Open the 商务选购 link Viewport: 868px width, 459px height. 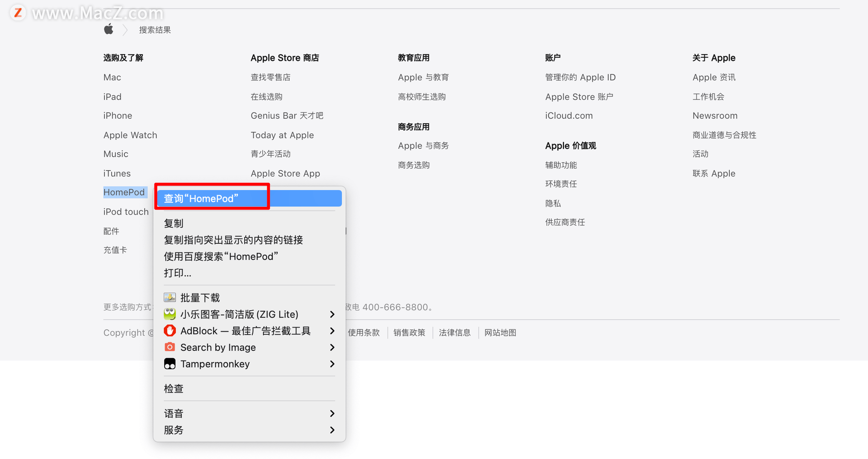[414, 165]
